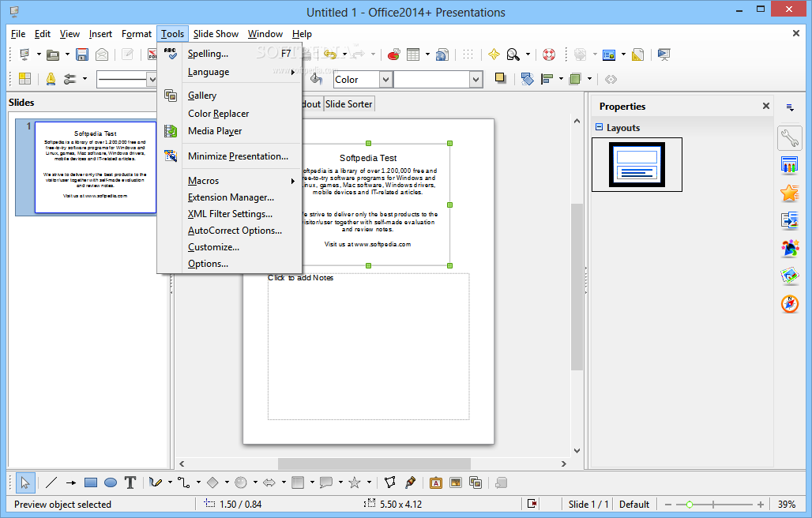Collapse the Layouts section
The image size is (812, 518).
point(600,127)
